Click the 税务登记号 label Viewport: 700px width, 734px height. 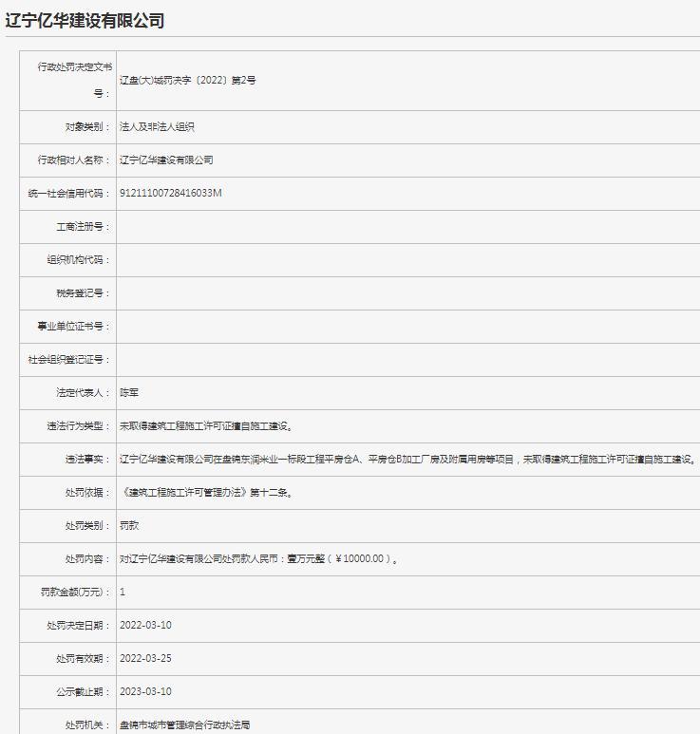(84, 293)
